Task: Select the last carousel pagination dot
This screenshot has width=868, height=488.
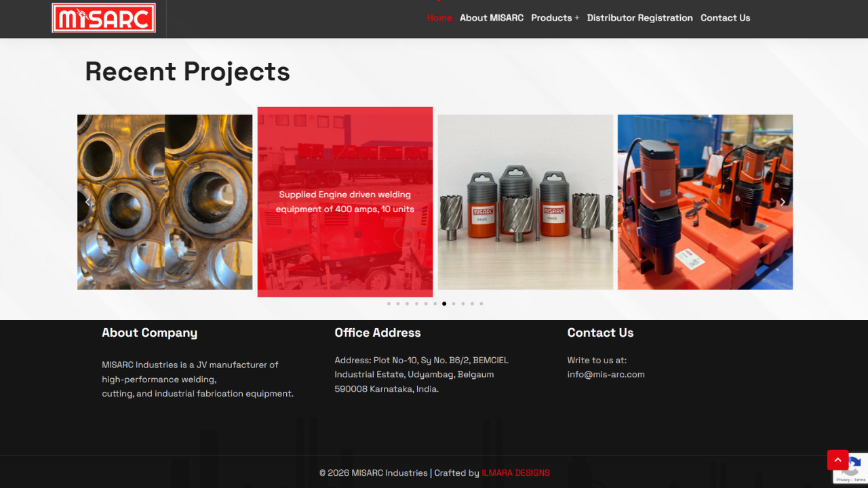Action: pyautogui.click(x=481, y=304)
